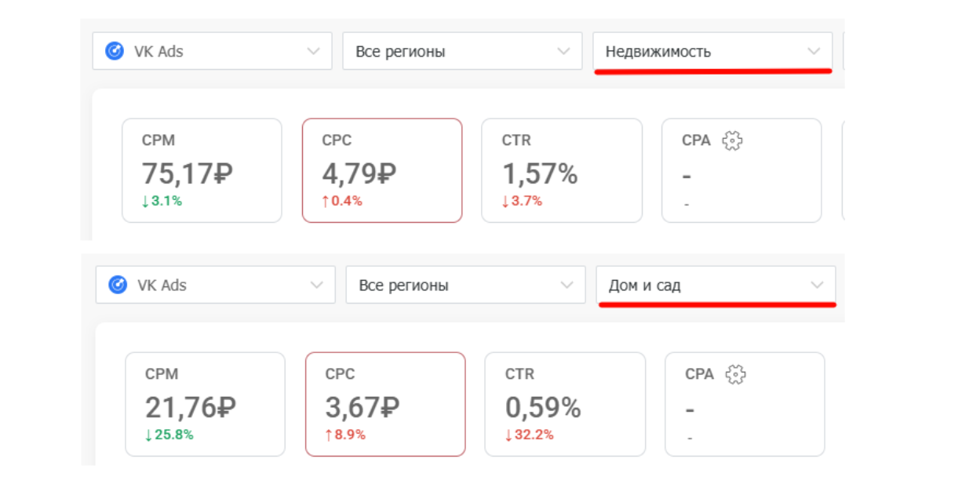The image size is (980, 477).
Task: Click the VK Ads logo icon in bottom panel
Action: 118,286
